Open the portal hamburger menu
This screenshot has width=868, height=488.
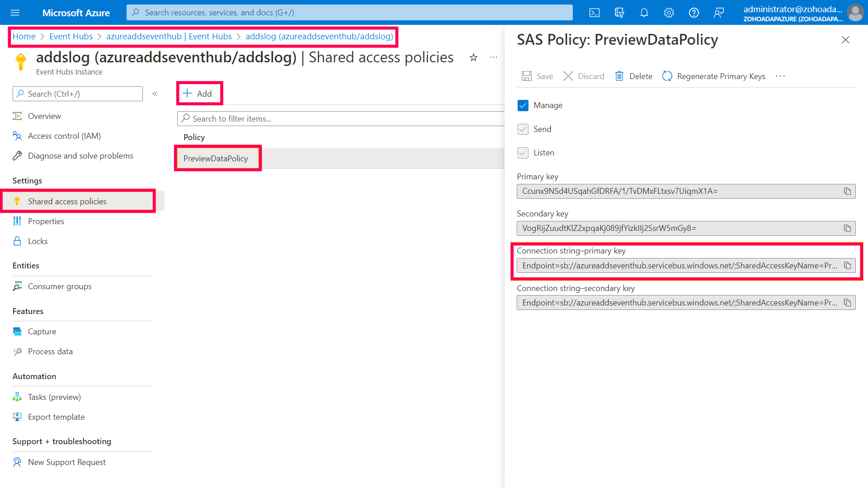(x=15, y=12)
